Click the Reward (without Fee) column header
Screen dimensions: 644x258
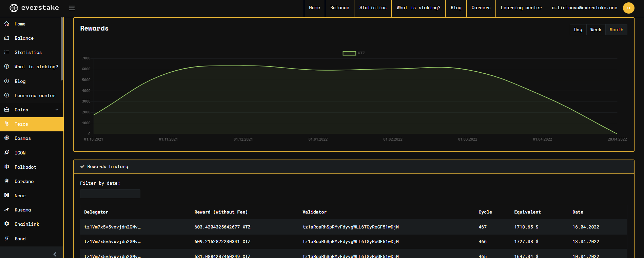coord(221,212)
